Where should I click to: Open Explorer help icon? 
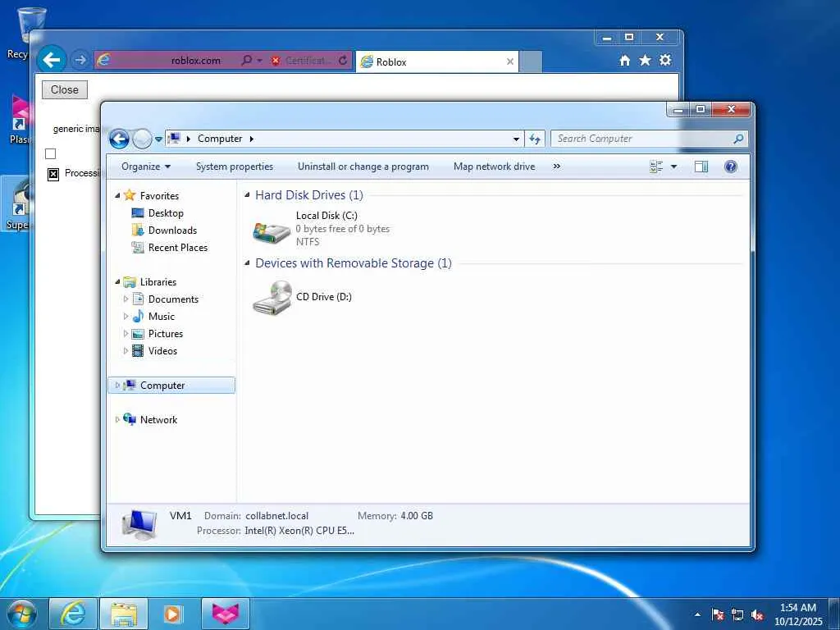click(x=731, y=167)
